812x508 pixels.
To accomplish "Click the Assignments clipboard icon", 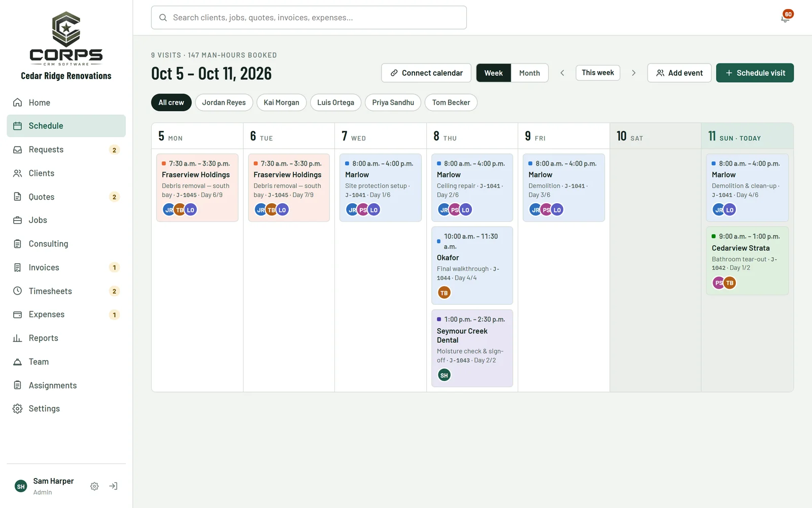I will (18, 385).
